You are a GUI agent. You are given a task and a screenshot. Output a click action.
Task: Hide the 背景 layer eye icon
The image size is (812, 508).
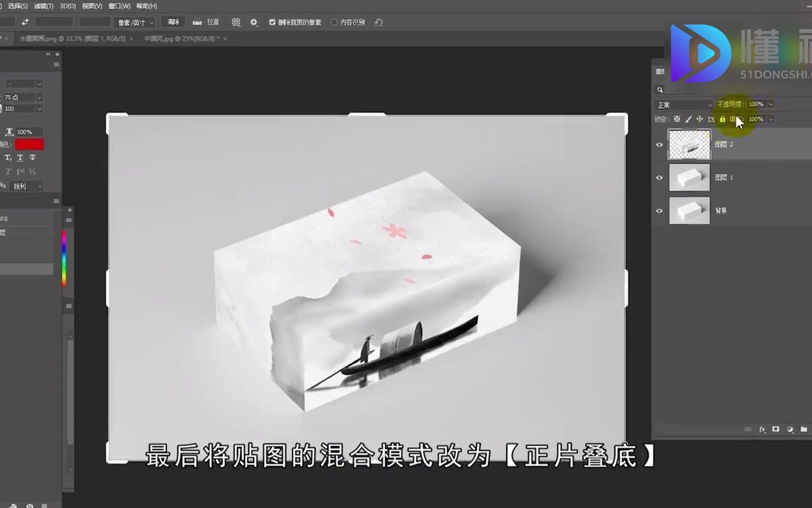click(x=659, y=210)
